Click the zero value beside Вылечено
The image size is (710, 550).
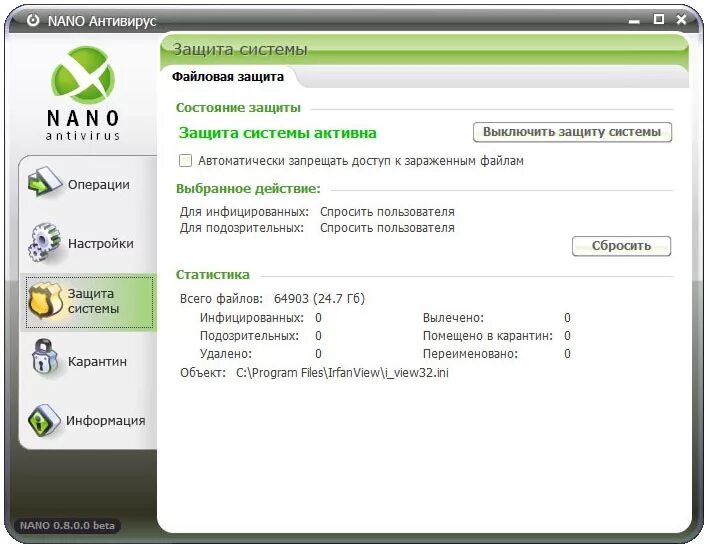pyautogui.click(x=567, y=318)
